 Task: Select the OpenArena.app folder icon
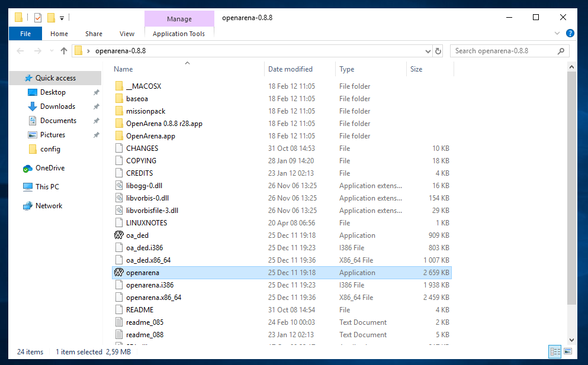click(x=119, y=135)
